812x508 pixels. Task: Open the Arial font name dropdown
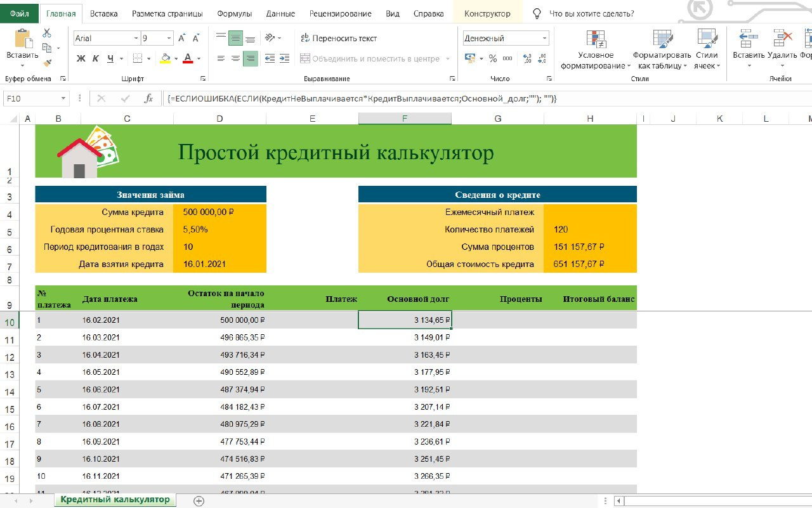pyautogui.click(x=136, y=39)
